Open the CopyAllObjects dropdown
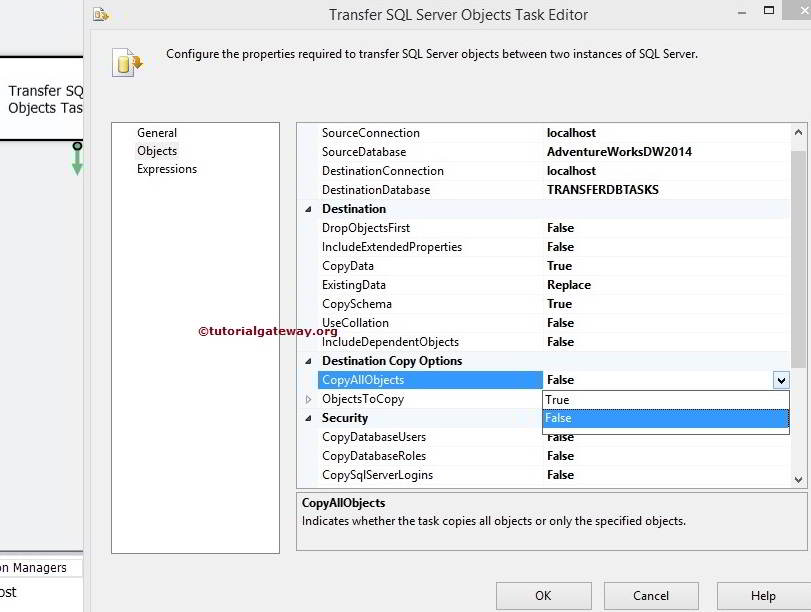Screen dimensions: 811x612 [781, 380]
